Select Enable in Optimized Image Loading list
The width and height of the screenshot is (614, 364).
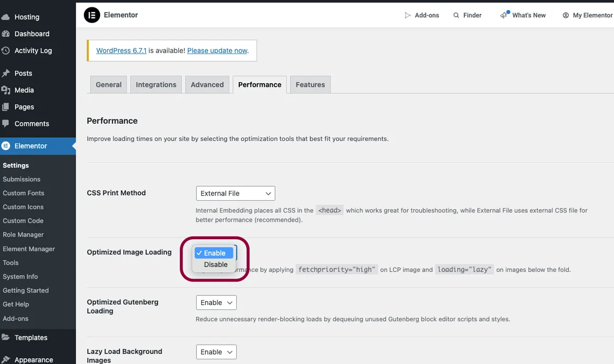pyautogui.click(x=214, y=253)
